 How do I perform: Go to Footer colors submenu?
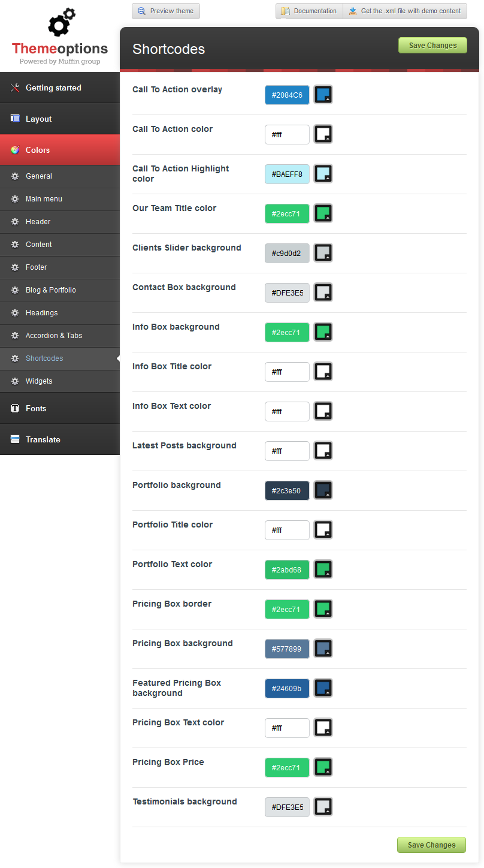(60, 267)
